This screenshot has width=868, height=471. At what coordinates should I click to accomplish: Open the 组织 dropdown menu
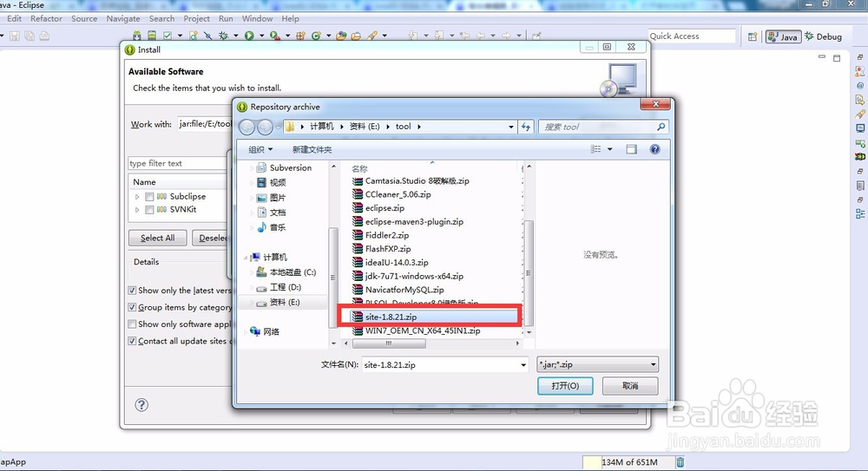(x=260, y=149)
